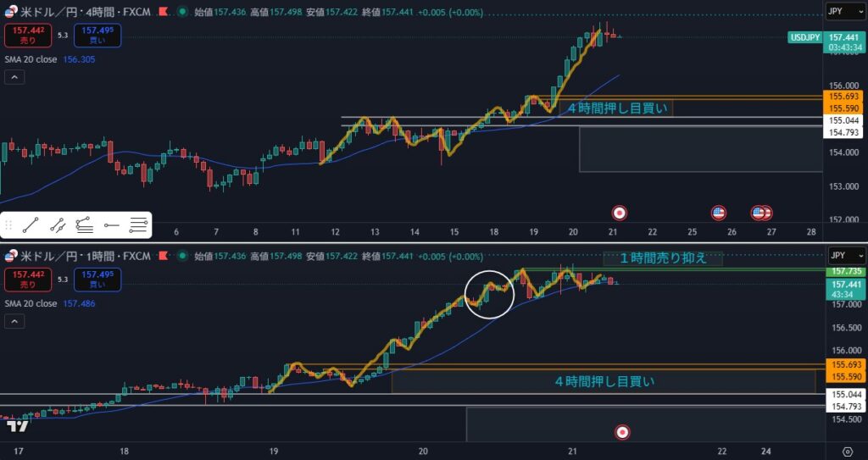Viewport: 868px width, 460px height.
Task: Click the Japan economic event marker on 4-hour chart
Action: coord(620,211)
